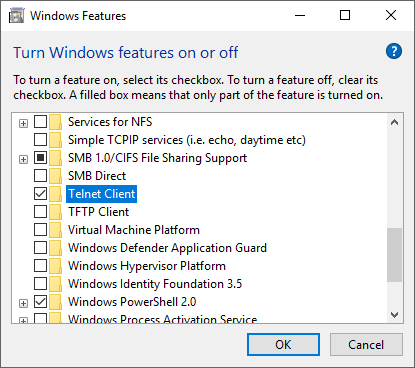Viewport: 415px width, 368px height.
Task: Click the Windows Features title bar icon
Action: [x=17, y=16]
